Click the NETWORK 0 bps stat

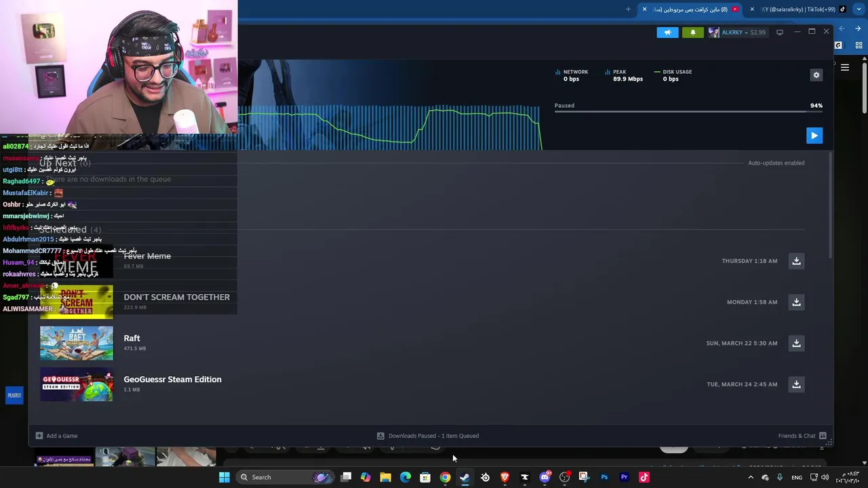(x=572, y=75)
